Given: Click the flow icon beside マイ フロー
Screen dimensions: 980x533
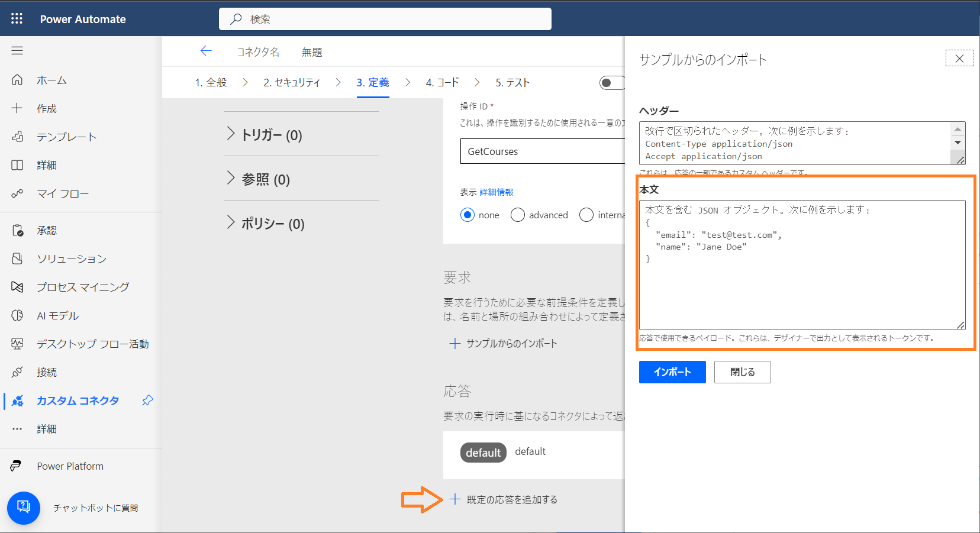Looking at the screenshot, I should [x=17, y=193].
